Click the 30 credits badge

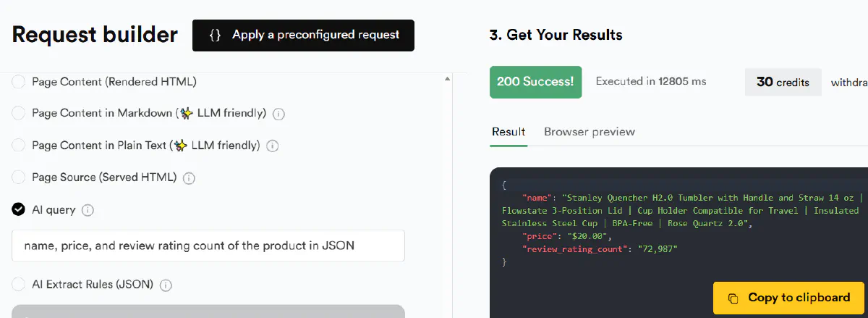coord(783,83)
